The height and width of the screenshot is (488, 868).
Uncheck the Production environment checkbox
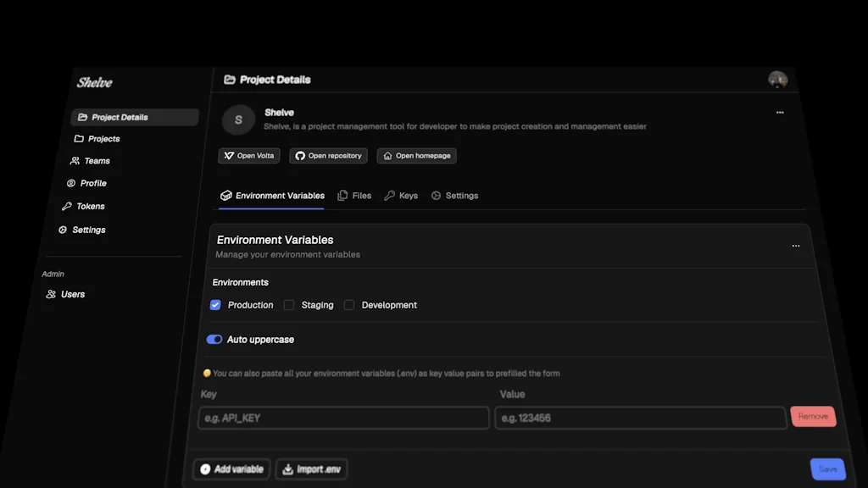pos(214,304)
